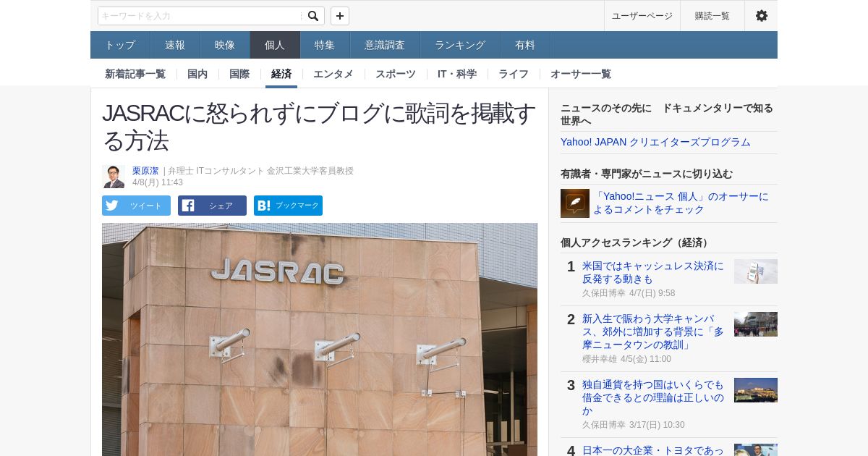Viewport: 868px width, 456px height.
Task: Open ranking 2 新入生で賑わう大学キャンパス article
Action: click(653, 332)
